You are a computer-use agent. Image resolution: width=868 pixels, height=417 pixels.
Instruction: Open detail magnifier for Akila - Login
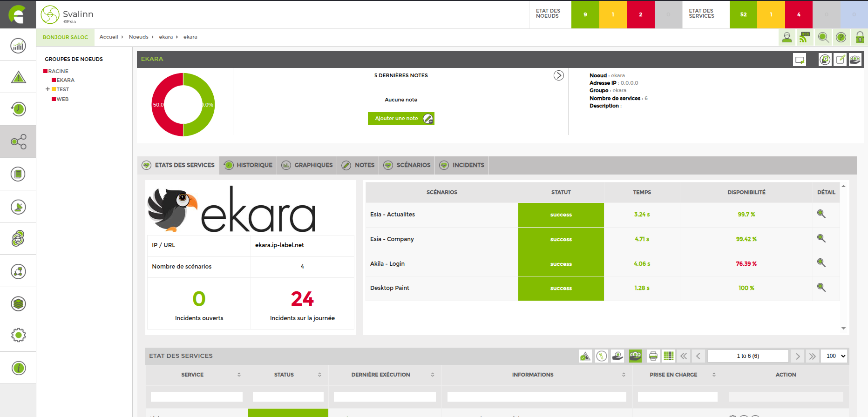821,263
